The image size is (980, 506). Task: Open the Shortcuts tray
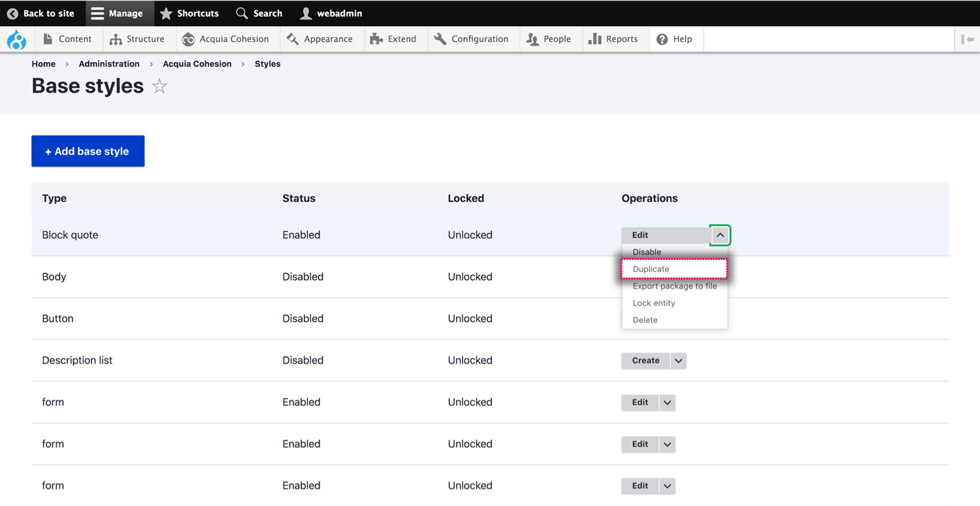coord(189,13)
